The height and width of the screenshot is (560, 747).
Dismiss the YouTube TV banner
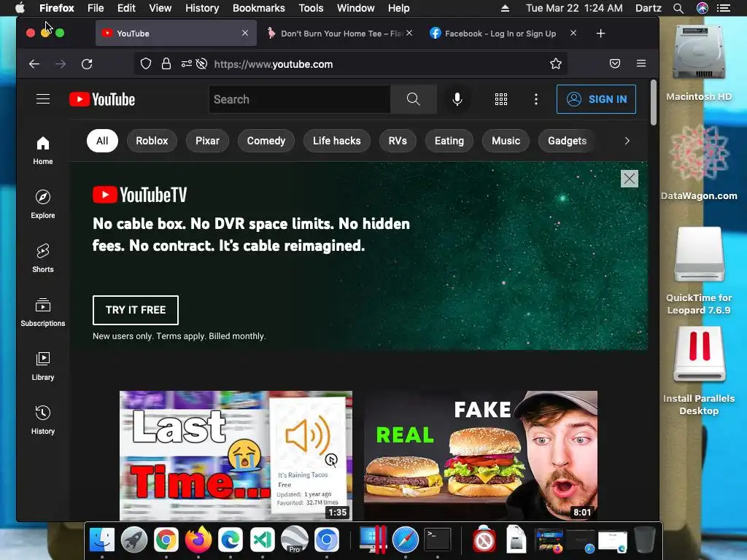[x=630, y=179]
